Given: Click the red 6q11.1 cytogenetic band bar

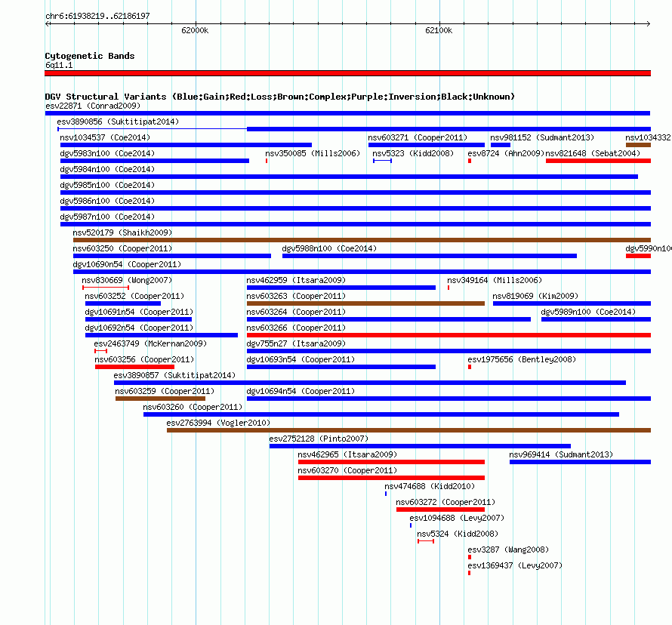Looking at the screenshot, I should coord(347,73).
